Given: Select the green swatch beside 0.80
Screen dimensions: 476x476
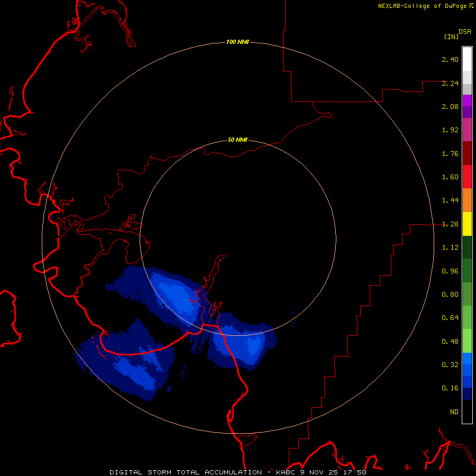Looking at the screenshot, I should [467, 294].
